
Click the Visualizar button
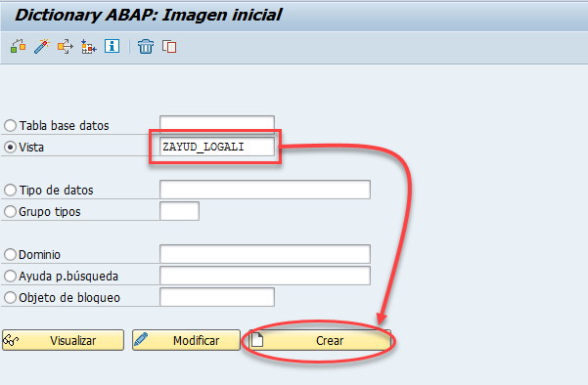coord(63,340)
